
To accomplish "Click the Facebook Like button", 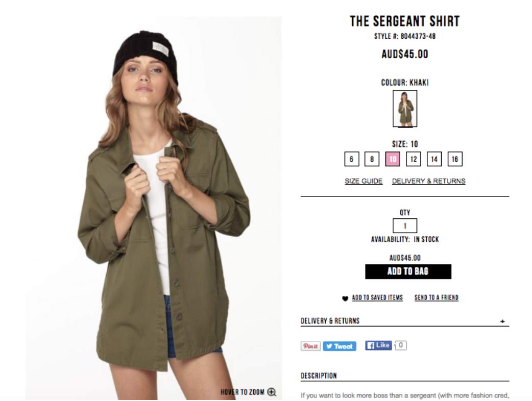I will pos(378,345).
